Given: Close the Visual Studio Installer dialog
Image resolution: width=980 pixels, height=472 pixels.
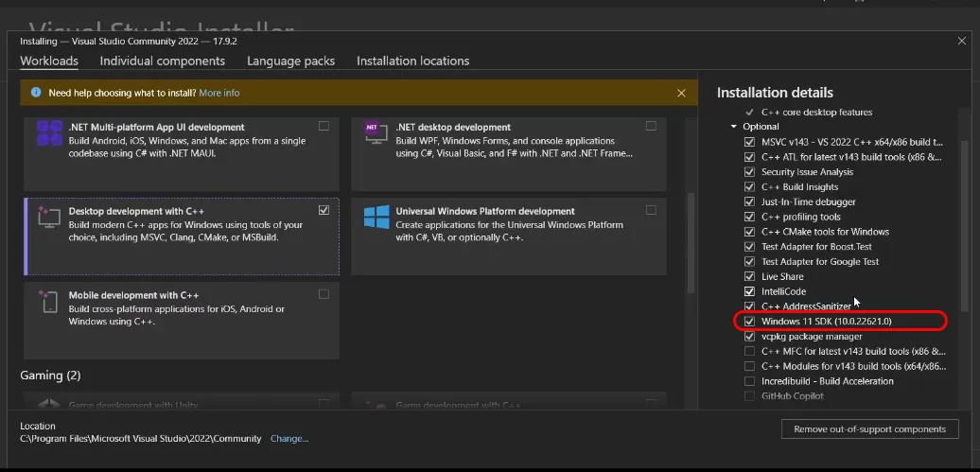Looking at the screenshot, I should pyautogui.click(x=962, y=42).
